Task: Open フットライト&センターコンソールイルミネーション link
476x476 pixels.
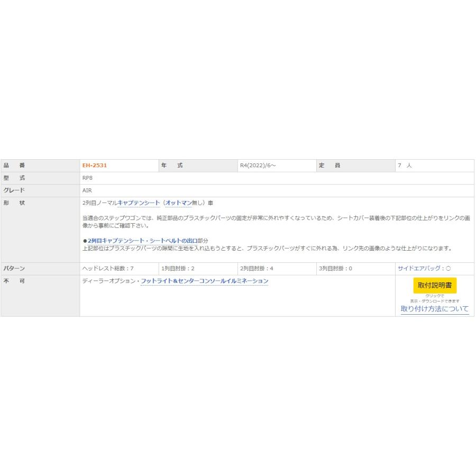Action: point(205,281)
